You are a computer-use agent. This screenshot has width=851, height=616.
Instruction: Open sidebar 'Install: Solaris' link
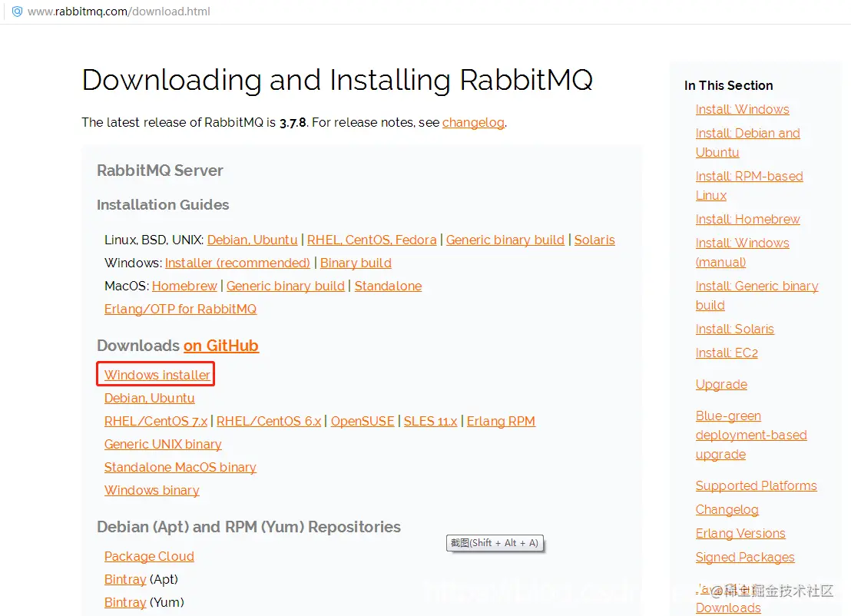click(x=735, y=329)
